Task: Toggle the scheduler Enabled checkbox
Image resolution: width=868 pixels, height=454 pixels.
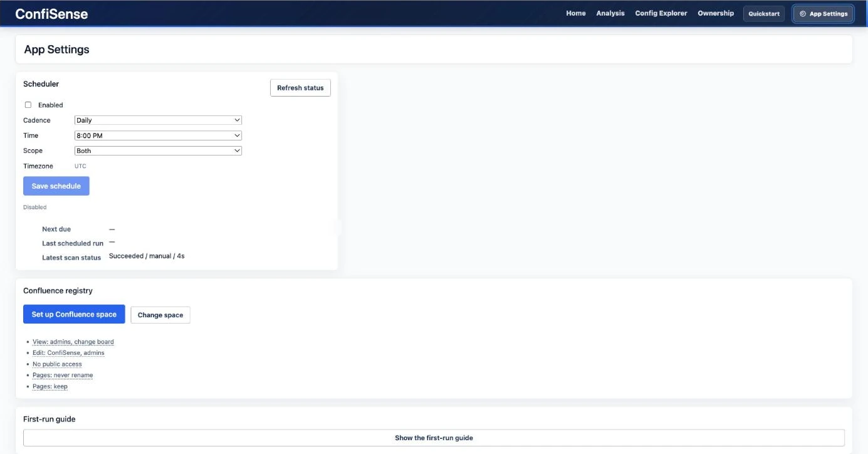Action: coord(28,105)
